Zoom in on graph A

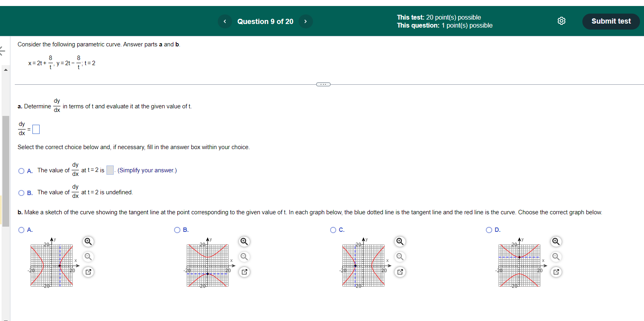click(88, 241)
